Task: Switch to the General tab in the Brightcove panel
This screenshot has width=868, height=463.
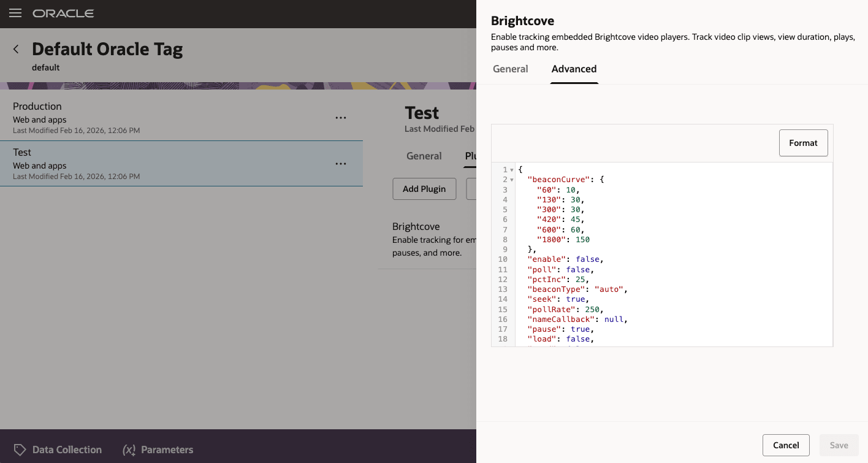Action: (510, 69)
